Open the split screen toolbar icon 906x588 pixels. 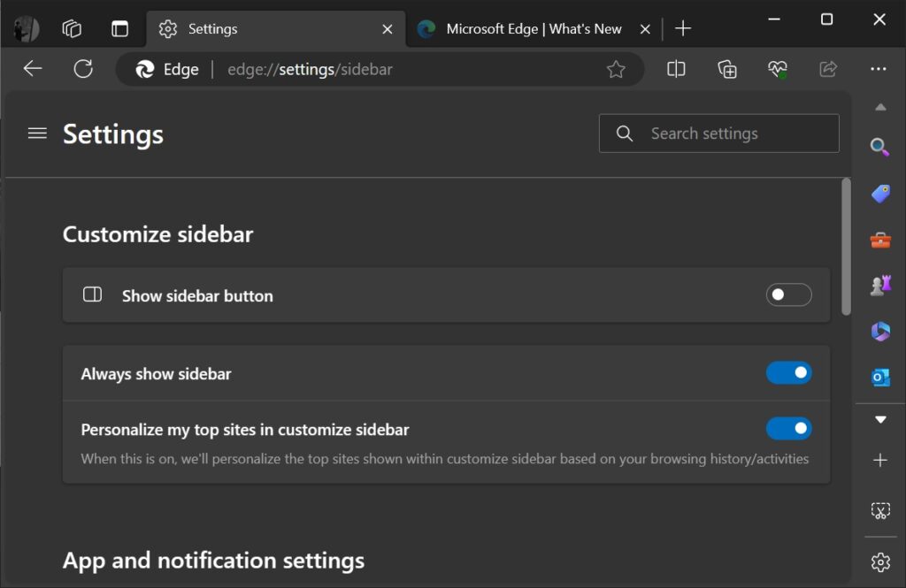[x=676, y=69]
